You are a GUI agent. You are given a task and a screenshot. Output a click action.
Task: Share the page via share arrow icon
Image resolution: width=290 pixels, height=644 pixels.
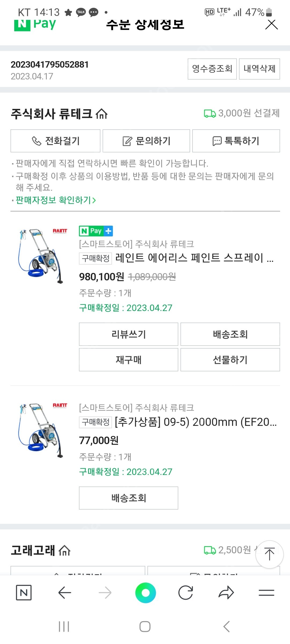pyautogui.click(x=226, y=593)
